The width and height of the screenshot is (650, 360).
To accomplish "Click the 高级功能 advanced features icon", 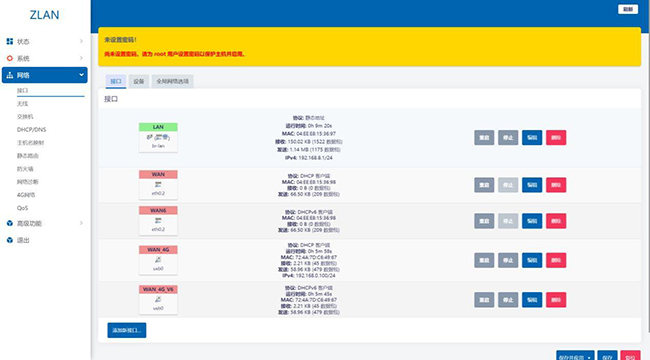I will click(10, 223).
